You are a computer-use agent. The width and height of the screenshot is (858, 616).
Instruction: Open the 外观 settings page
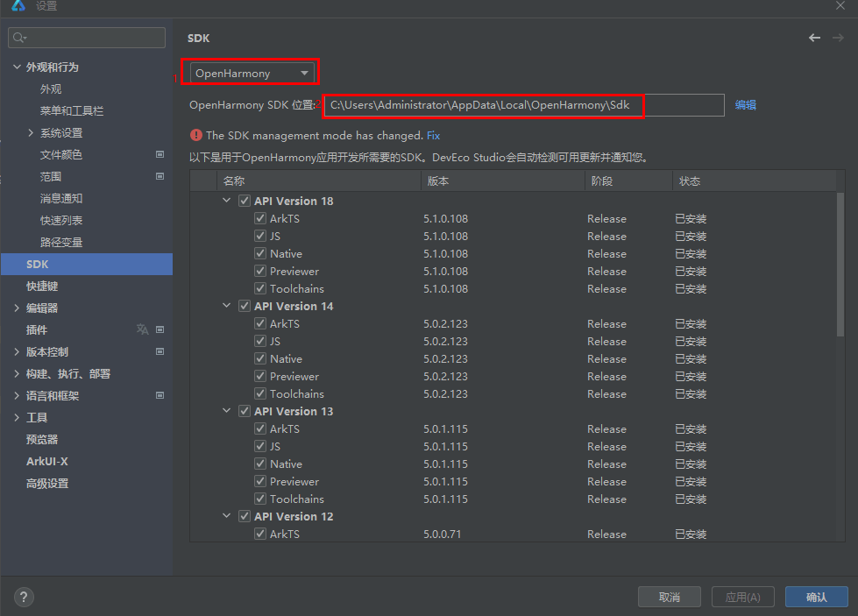(50, 89)
